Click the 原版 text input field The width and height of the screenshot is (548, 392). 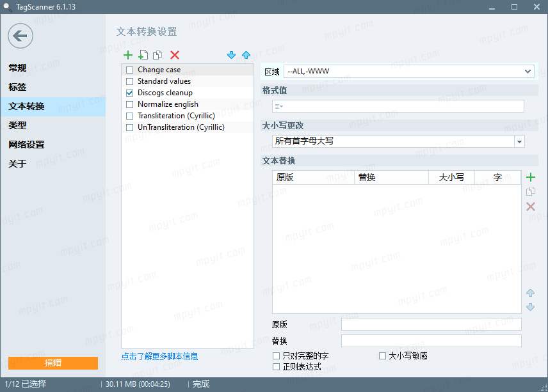click(x=431, y=324)
